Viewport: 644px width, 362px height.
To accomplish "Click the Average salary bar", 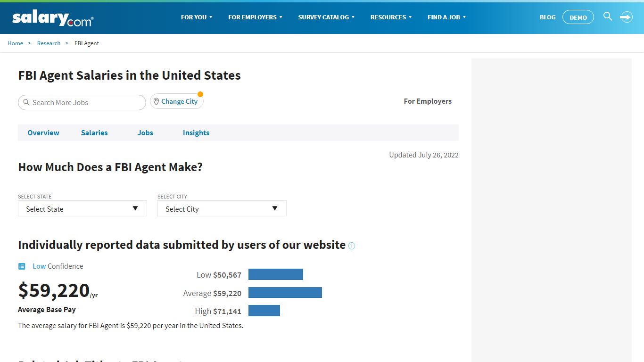I will click(285, 292).
